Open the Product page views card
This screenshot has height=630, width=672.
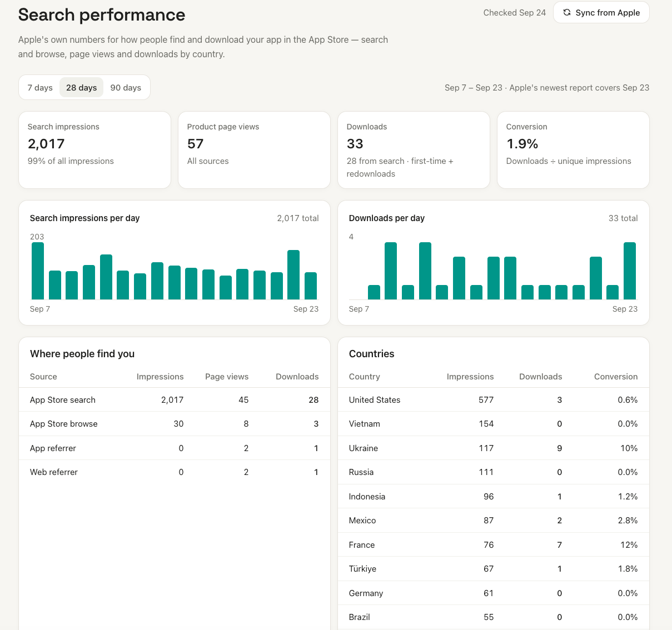tap(254, 150)
